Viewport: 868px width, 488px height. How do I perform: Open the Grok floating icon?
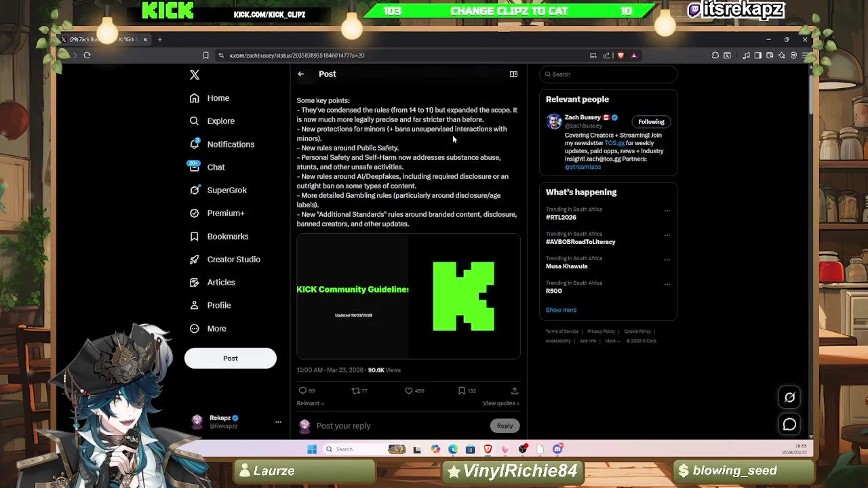pyautogui.click(x=789, y=398)
